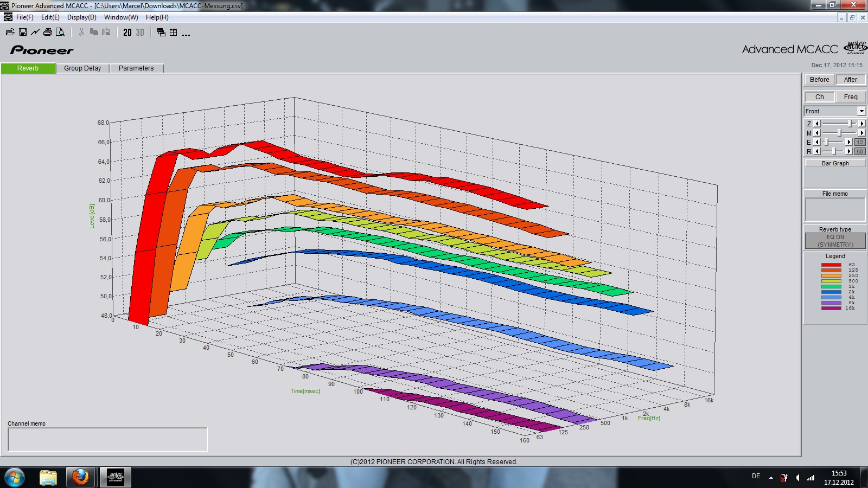Click the Bar Graph button
This screenshot has width=868, height=488.
[835, 163]
